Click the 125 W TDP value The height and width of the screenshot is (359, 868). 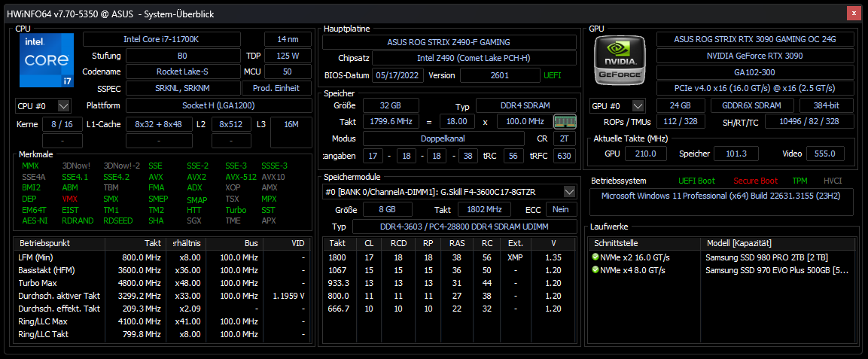[x=288, y=56]
